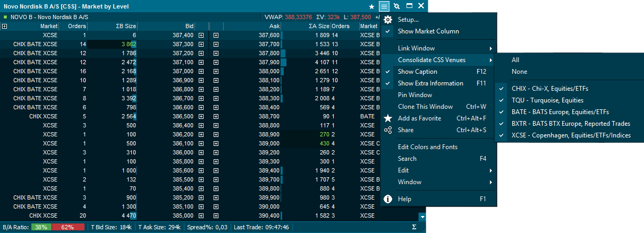The height and width of the screenshot is (233, 644).
Task: Click T Bid Size 184k status entry
Action: 111,227
